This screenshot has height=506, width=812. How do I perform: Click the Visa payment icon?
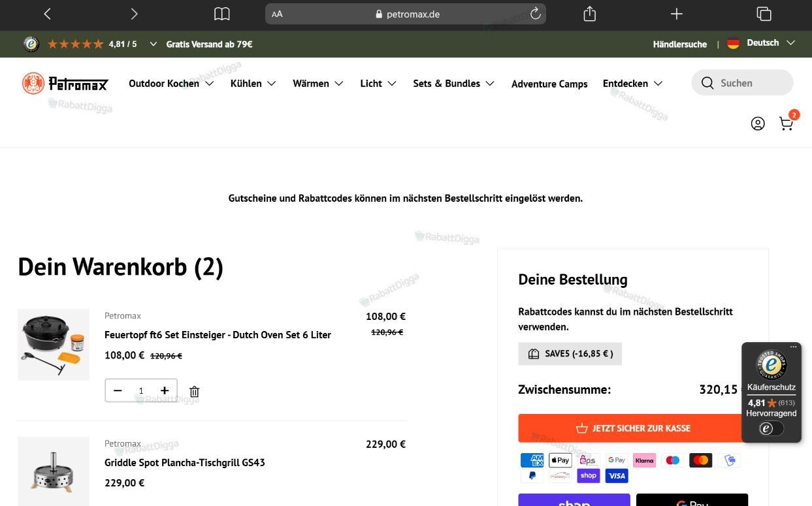[x=616, y=476]
